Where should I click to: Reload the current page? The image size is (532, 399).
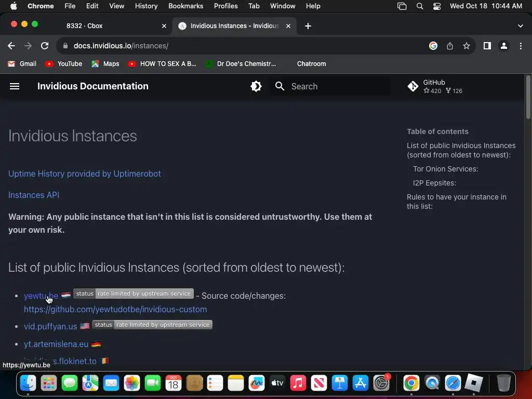pyautogui.click(x=45, y=46)
